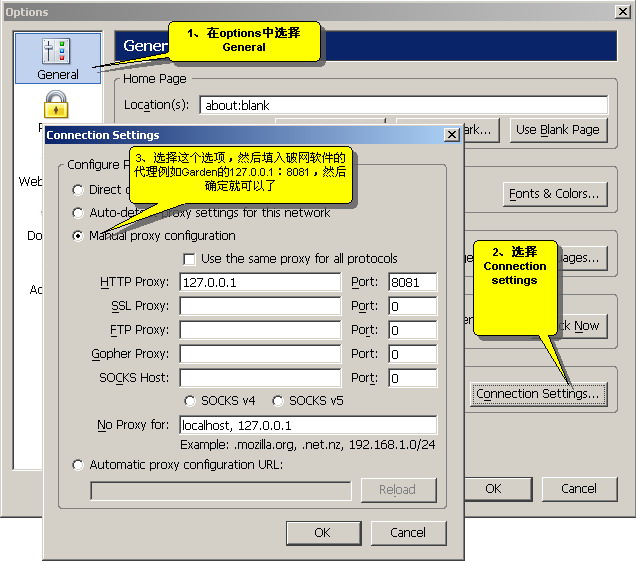Click the Connection Settings... button

(538, 394)
